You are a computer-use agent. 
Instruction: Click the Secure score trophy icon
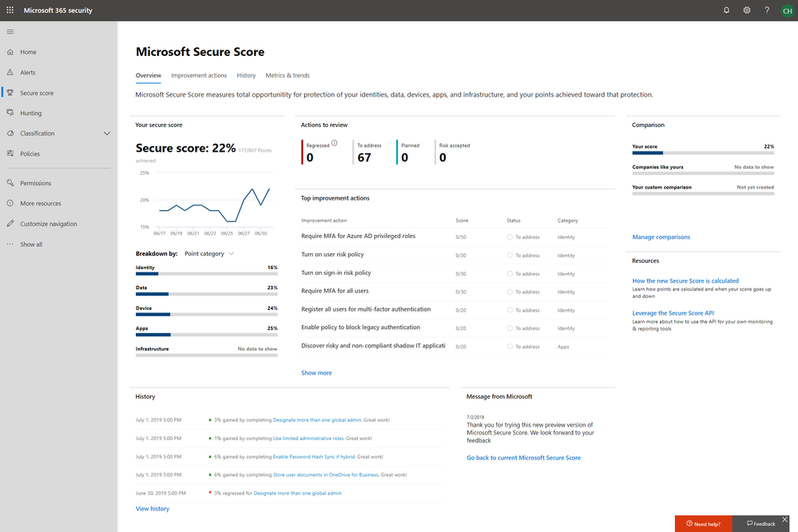(x=10, y=93)
